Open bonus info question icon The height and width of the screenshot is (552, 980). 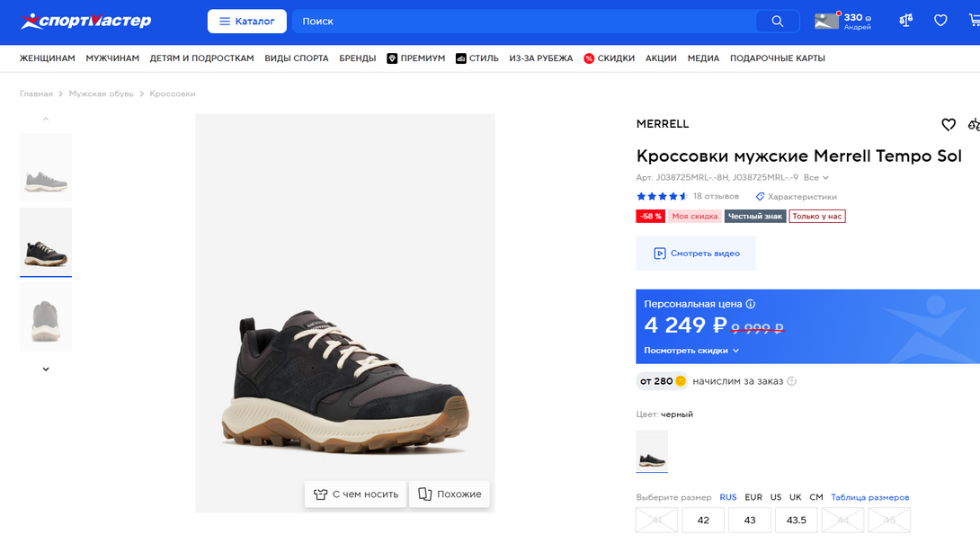pos(792,381)
